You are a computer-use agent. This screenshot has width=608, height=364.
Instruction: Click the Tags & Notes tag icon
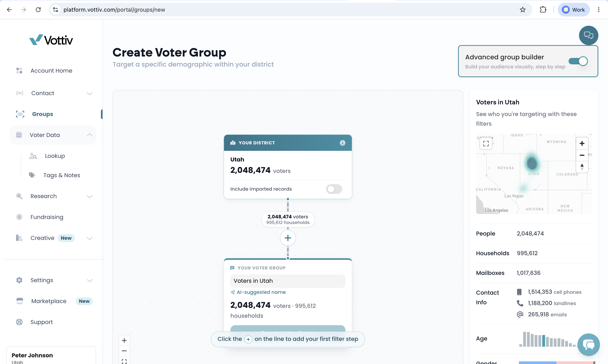tap(32, 175)
